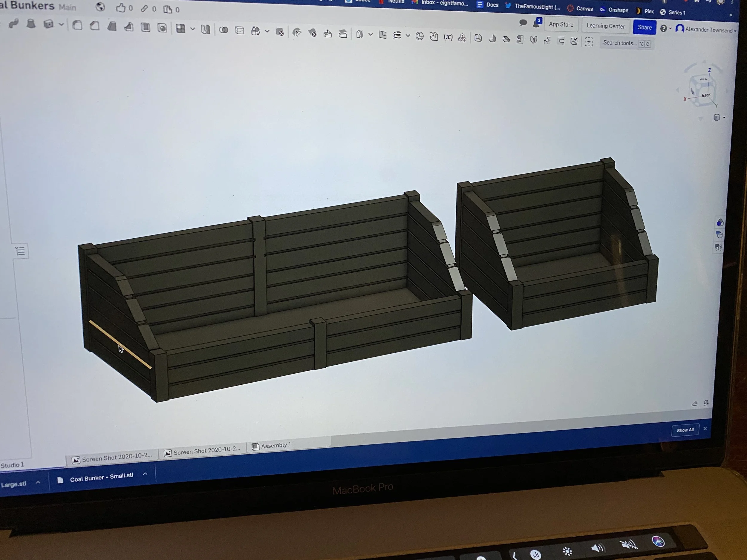Switch to the Assembly 1 tab

272,446
